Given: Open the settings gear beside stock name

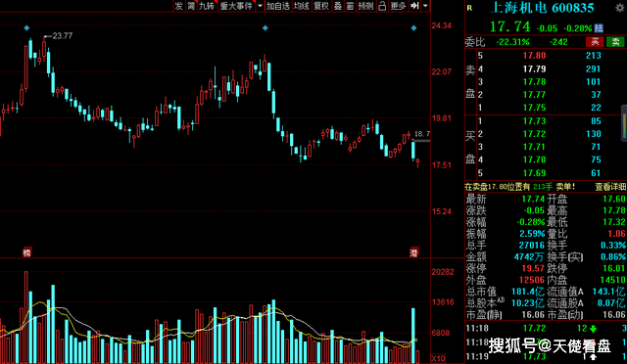Looking at the screenshot, I should pyautogui.click(x=620, y=8).
